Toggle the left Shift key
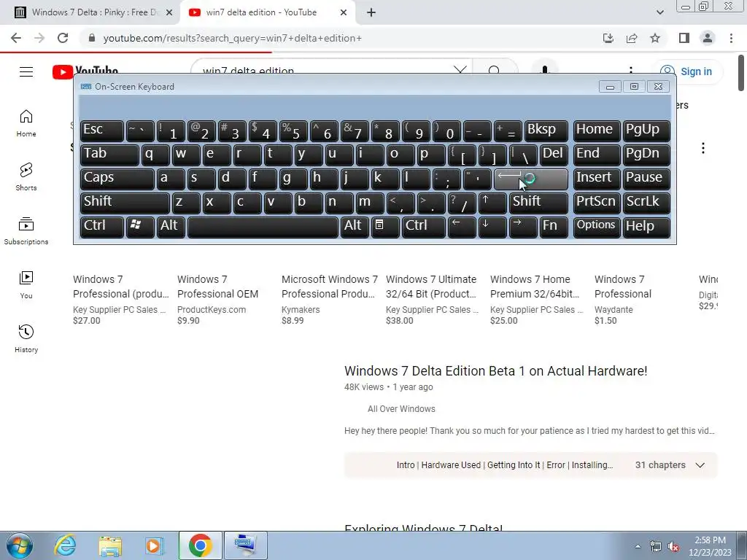747x560 pixels. tap(125, 203)
